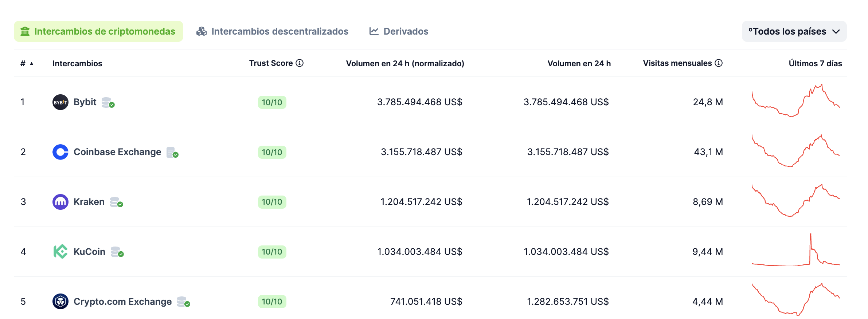Screen dimensions: 868x319
Task: Sort table by Intercambios column header
Action: coord(77,63)
